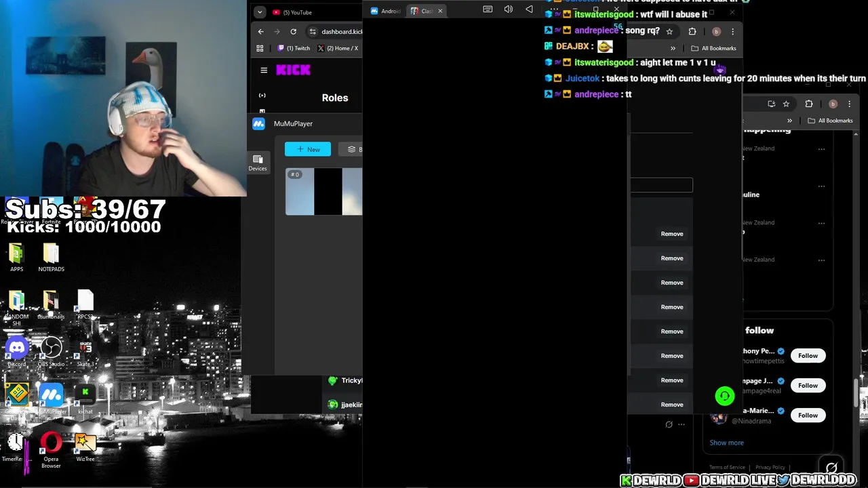This screenshot has height=488, width=868.
Task: Open the NOTEPADS desktop folder
Action: tap(51, 258)
